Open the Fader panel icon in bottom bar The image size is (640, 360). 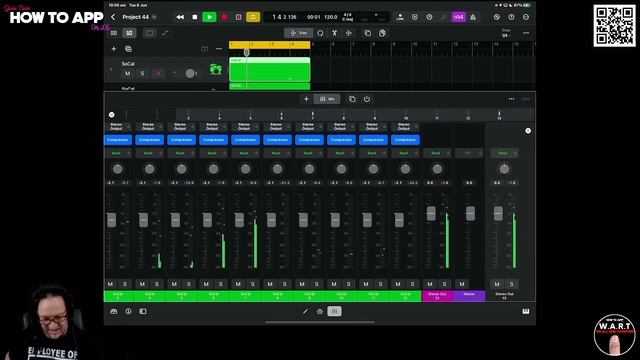(x=143, y=311)
